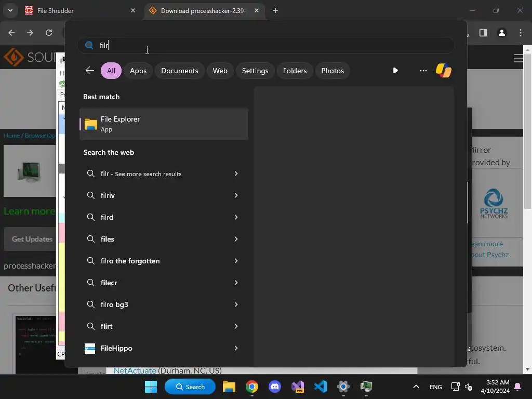
Task: Expand 'filro the forgotten' suggestion arrow
Action: 236,261
